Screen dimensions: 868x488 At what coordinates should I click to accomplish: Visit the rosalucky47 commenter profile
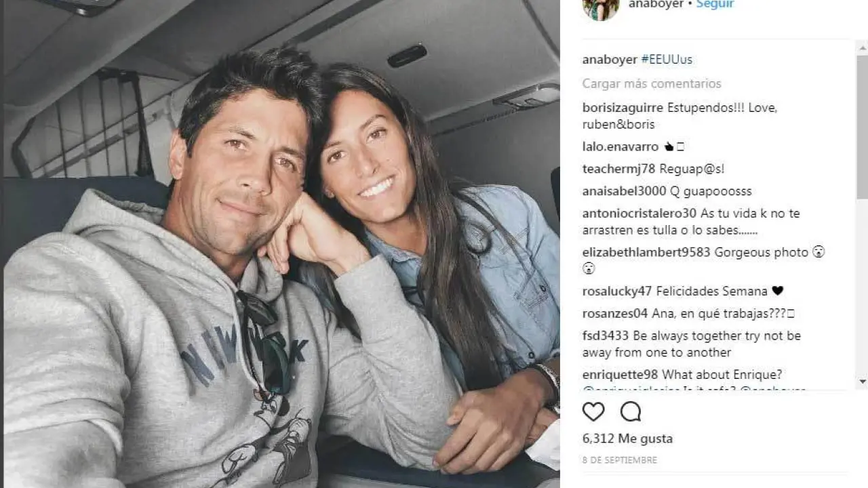617,291
